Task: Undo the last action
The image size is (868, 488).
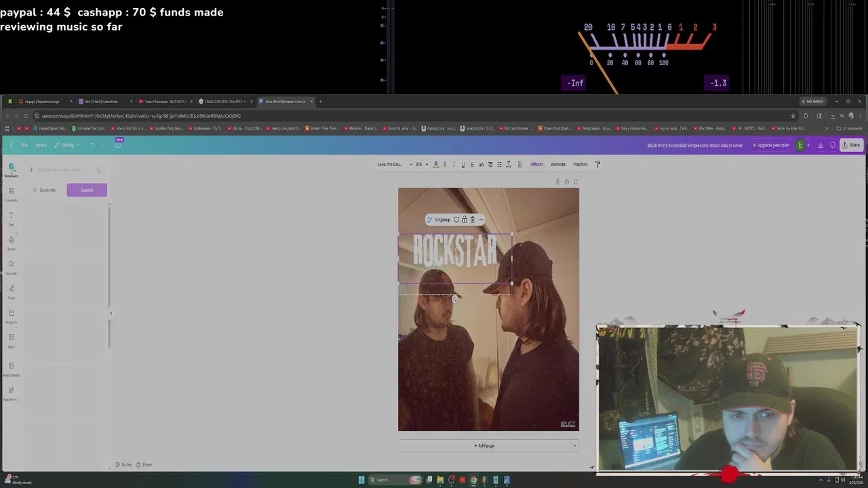Action: [x=92, y=145]
